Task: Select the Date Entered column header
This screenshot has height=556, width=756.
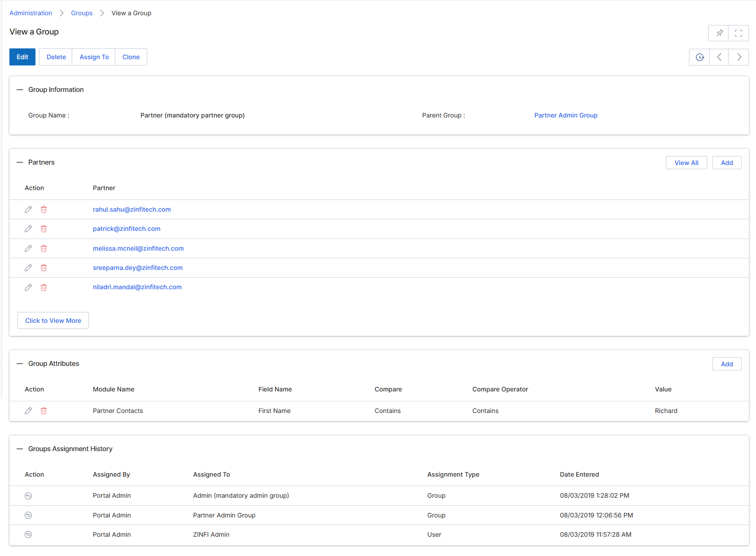Action: tap(579, 474)
